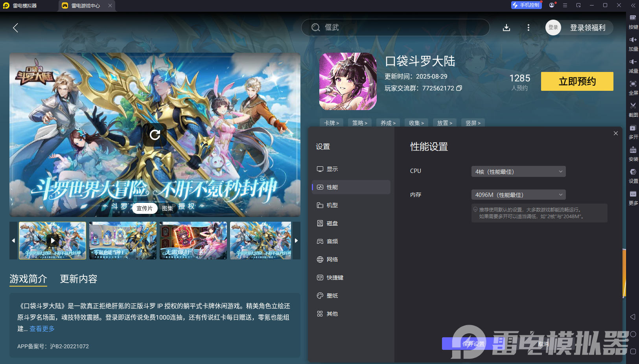Image resolution: width=639 pixels, height=364 pixels.
Task: Open the 音频 settings category
Action: 351,241
